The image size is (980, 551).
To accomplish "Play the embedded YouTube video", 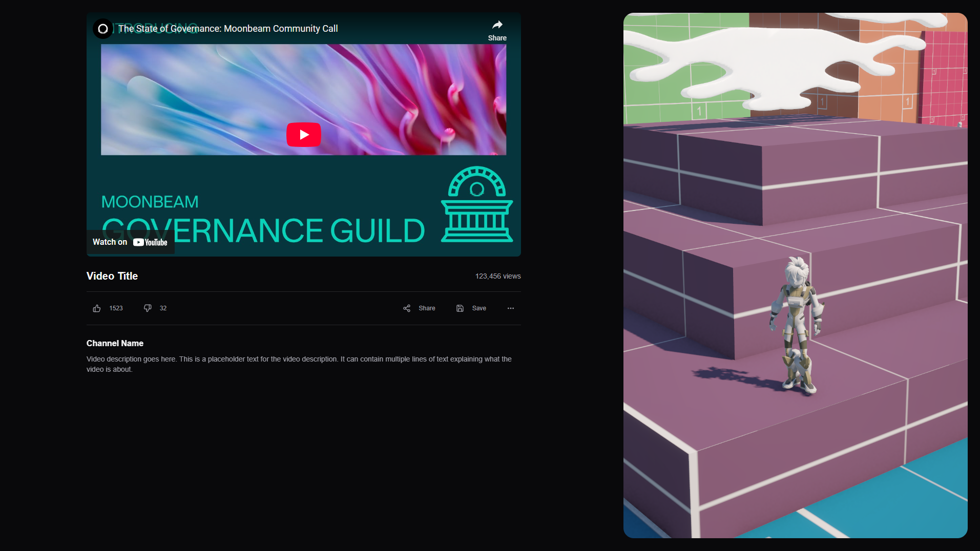I will click(303, 134).
